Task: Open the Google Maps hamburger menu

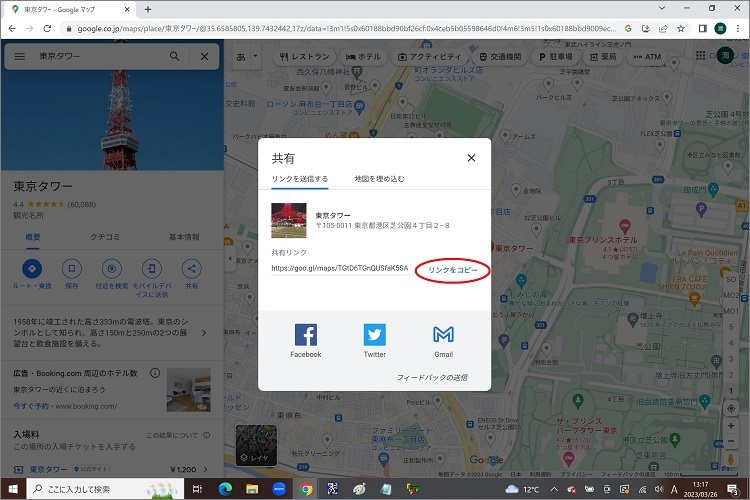Action: [20, 56]
